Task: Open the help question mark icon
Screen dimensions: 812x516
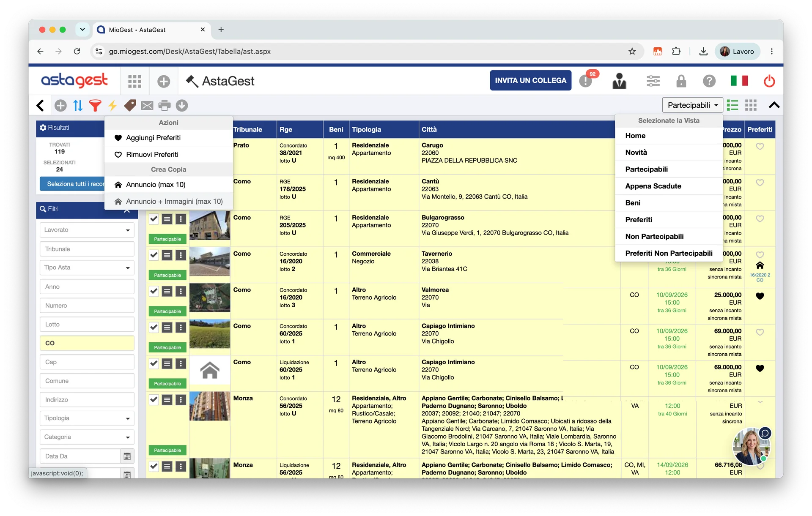Action: click(x=709, y=81)
